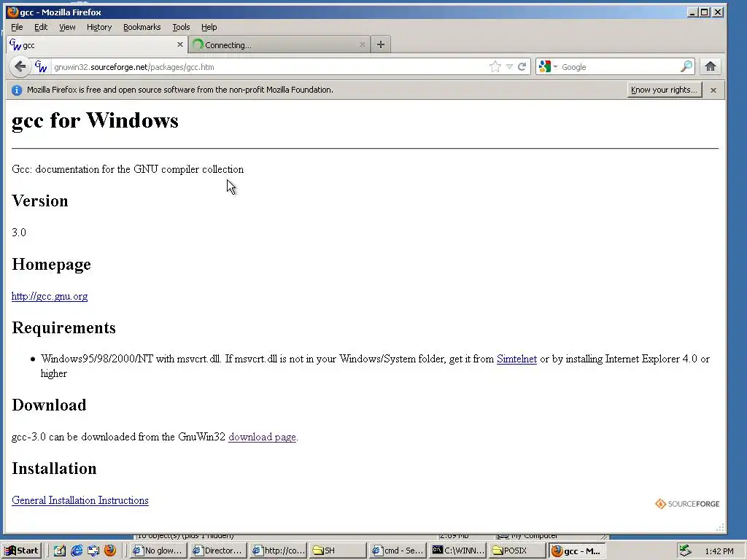Launch Internet Explorer from Quick Launch
This screenshot has width=747, height=560.
coord(76,551)
